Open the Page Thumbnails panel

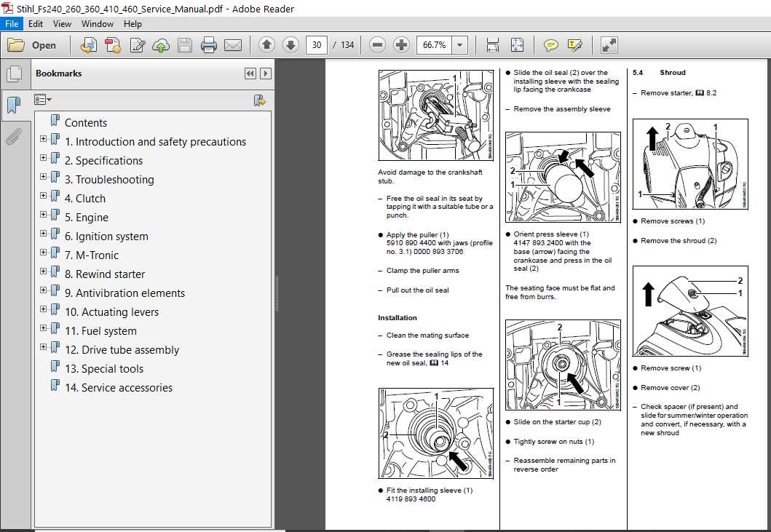(15, 74)
